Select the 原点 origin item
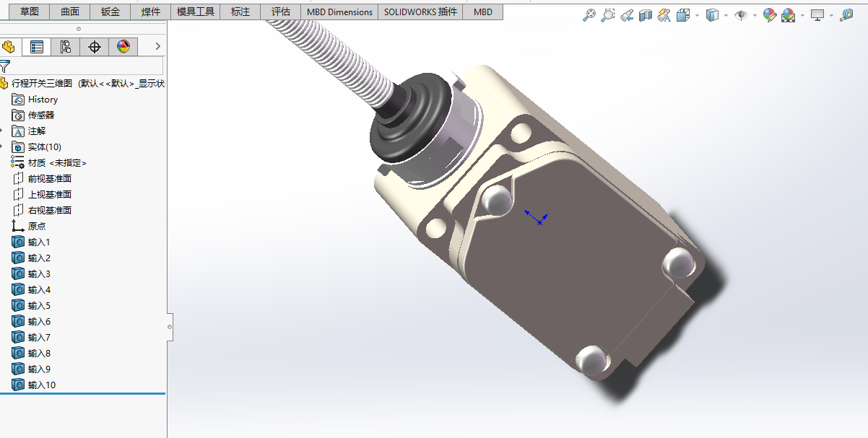 pyautogui.click(x=29, y=227)
